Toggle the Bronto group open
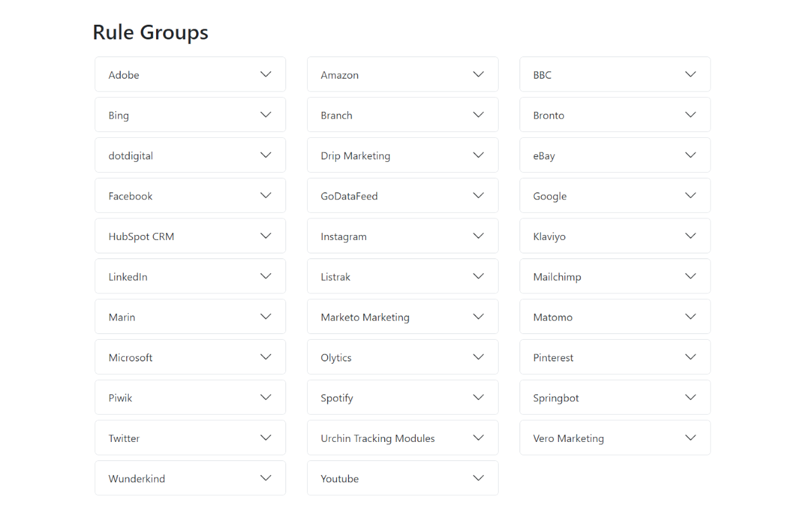The image size is (812, 508). (x=691, y=115)
